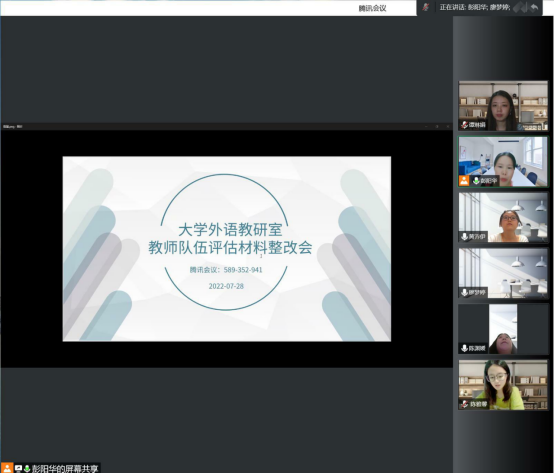Click the muted mic icon on last participant tile
554x474 pixels.
(x=465, y=404)
